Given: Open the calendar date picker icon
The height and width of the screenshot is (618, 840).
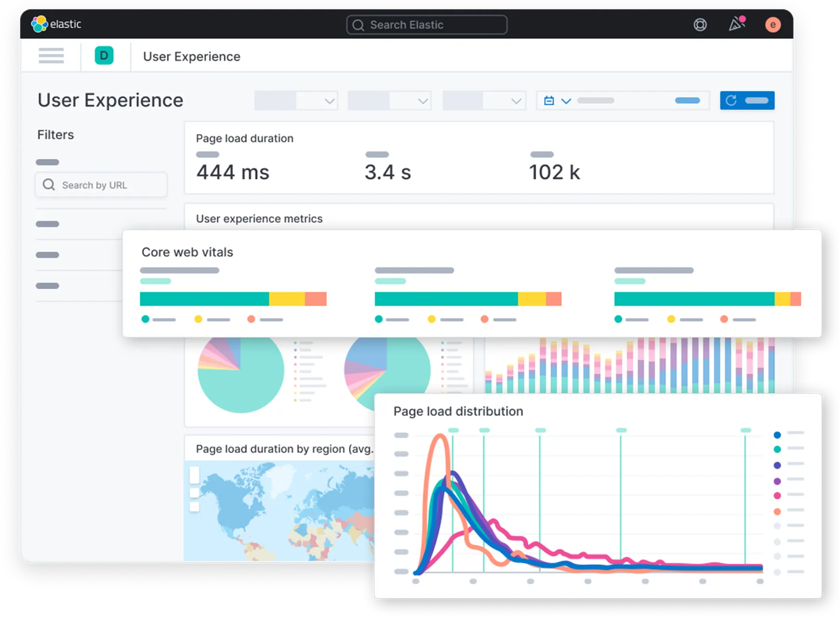Looking at the screenshot, I should pyautogui.click(x=549, y=101).
